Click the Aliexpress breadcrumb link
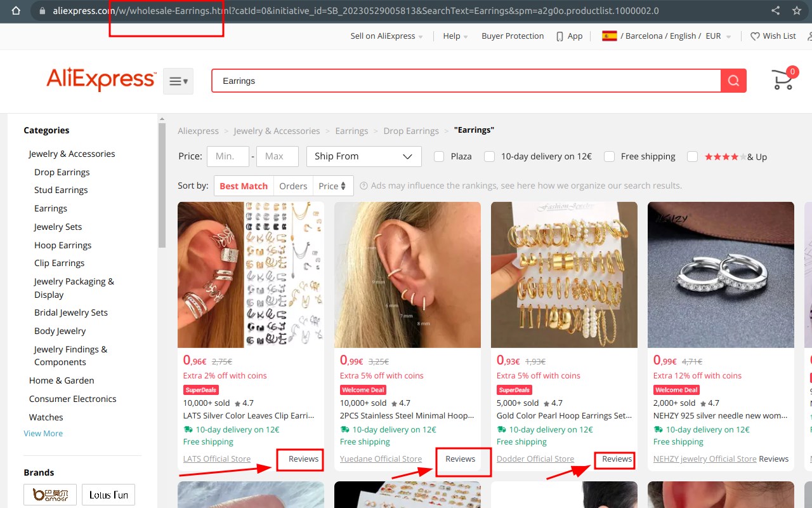The image size is (812, 508). [x=198, y=131]
